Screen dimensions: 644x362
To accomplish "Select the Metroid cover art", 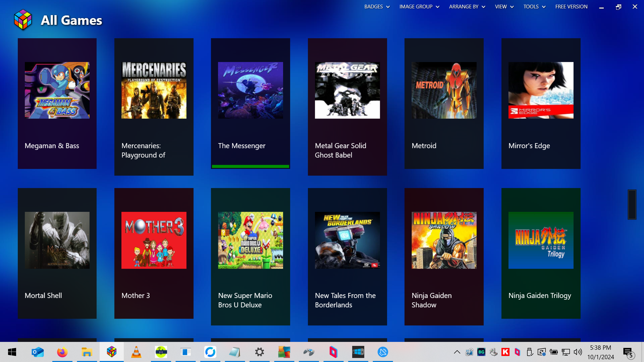I will (x=444, y=90).
